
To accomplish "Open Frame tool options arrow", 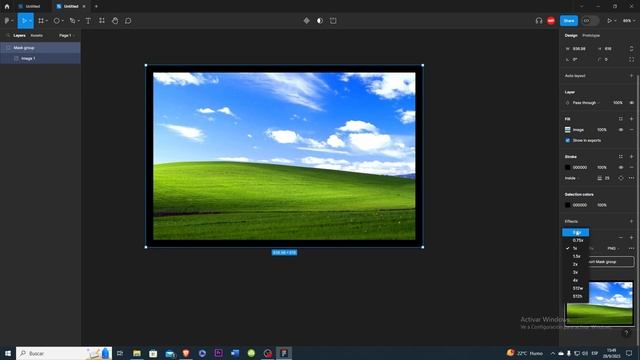I will coord(47,21).
